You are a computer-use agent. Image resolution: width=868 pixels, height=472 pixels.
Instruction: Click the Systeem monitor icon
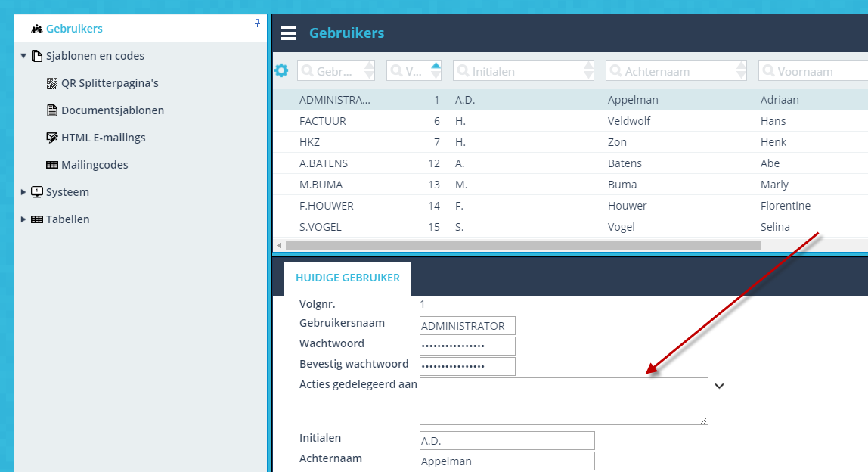click(x=37, y=191)
